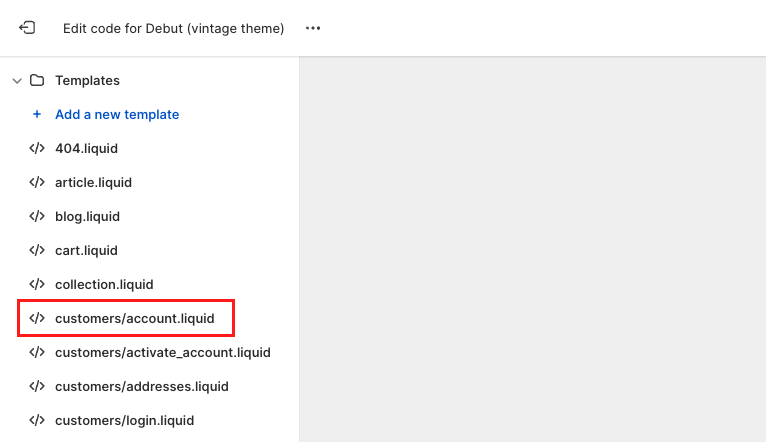Open the blog.liquid template
The width and height of the screenshot is (766, 442).
[x=87, y=216]
